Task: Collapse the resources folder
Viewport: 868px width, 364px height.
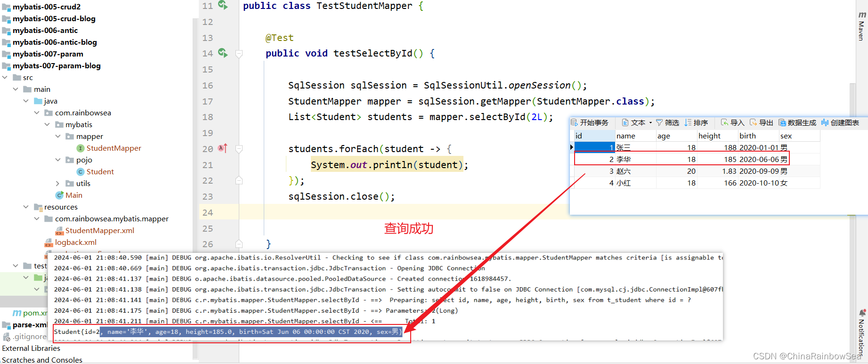Action: (x=26, y=207)
